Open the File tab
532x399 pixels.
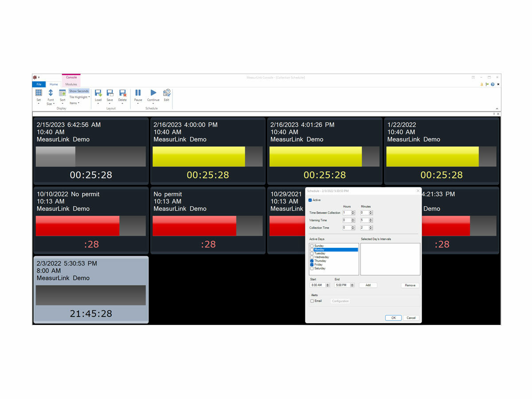pos(39,84)
